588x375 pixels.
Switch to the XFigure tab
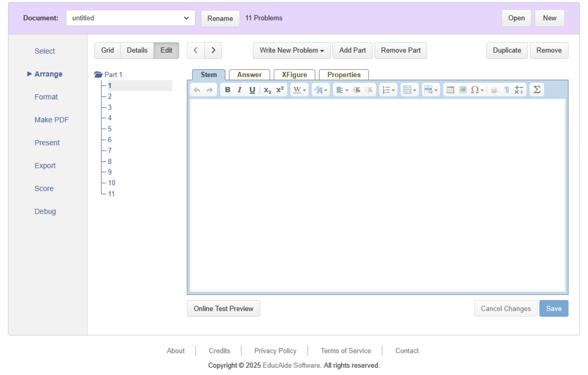point(294,75)
